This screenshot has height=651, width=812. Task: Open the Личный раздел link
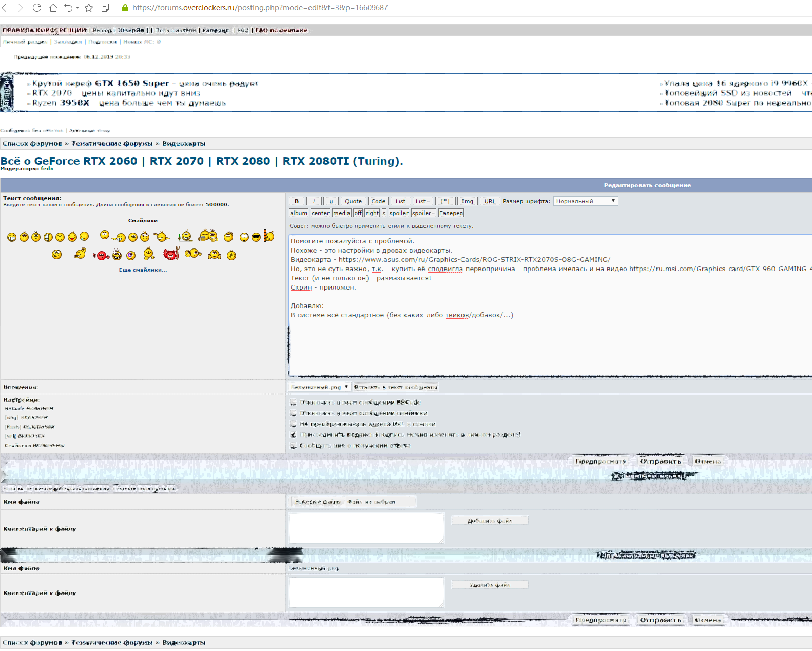[25, 42]
